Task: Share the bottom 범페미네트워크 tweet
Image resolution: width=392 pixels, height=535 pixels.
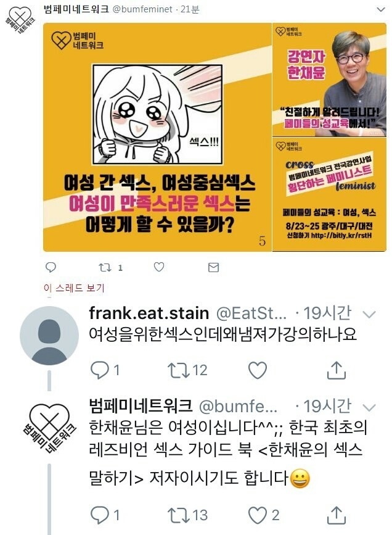Action: pyautogui.click(x=337, y=515)
